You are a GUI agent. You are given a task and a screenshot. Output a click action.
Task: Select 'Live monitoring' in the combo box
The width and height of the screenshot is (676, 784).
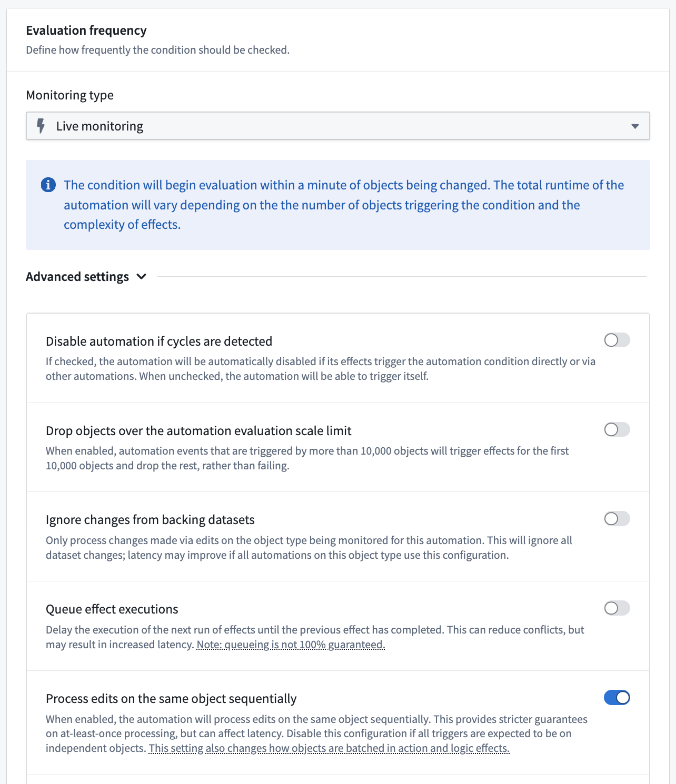pyautogui.click(x=100, y=126)
